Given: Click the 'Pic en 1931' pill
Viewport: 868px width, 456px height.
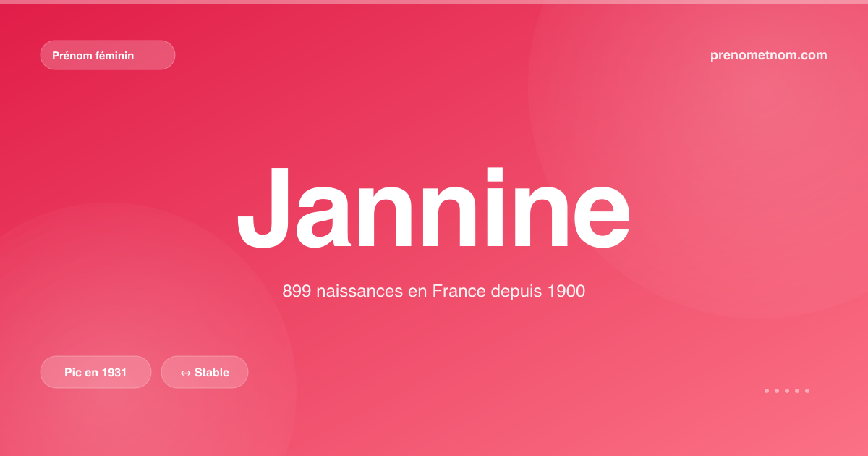Looking at the screenshot, I should (95, 372).
